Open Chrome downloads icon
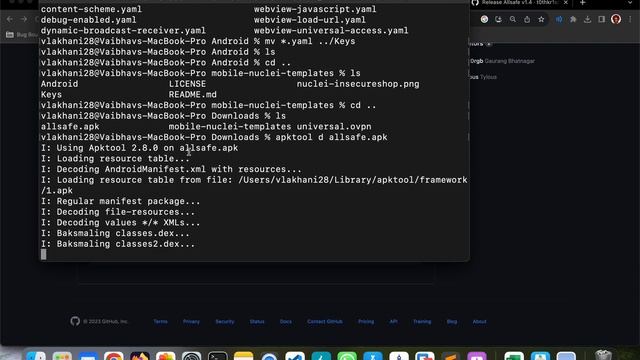This screenshot has height=360, width=640. [x=587, y=19]
